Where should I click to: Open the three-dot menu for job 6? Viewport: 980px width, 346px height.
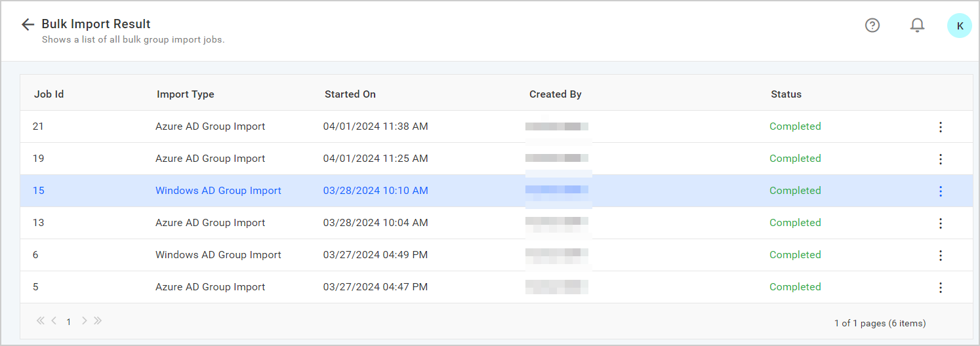point(940,256)
